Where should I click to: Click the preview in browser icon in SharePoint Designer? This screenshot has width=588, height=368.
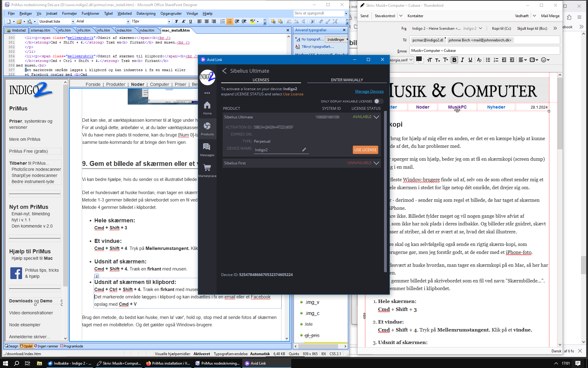29,21
